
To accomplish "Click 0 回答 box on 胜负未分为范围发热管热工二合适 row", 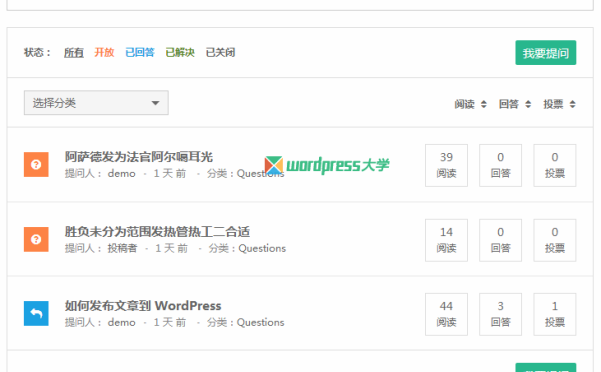I will click(501, 240).
